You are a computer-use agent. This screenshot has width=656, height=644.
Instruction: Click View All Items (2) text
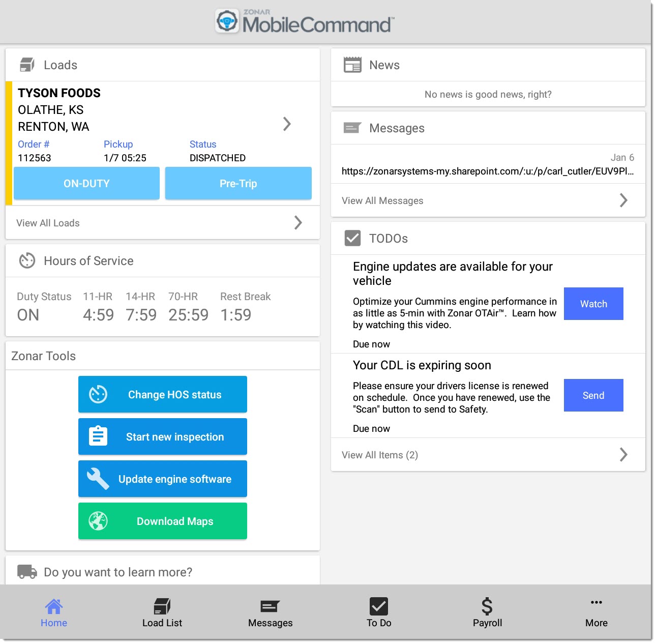380,455
